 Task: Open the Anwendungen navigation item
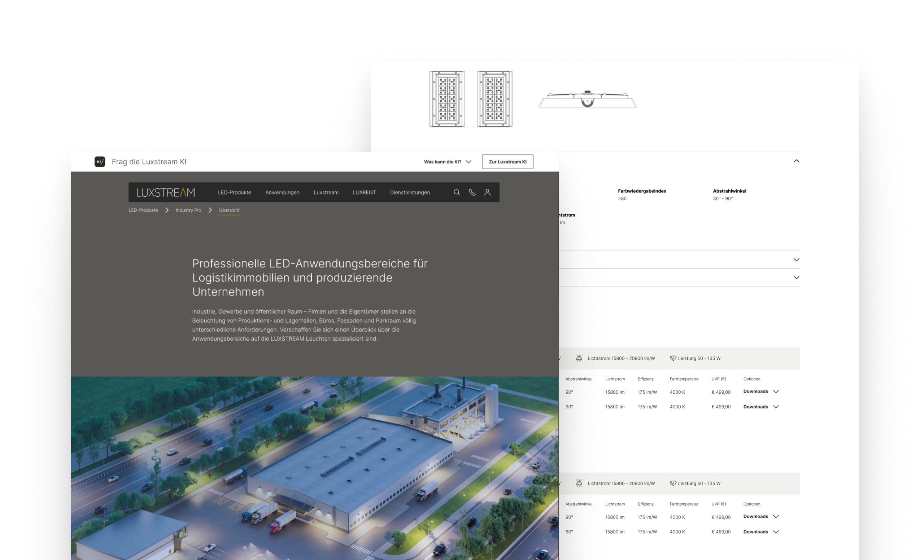coord(282,192)
